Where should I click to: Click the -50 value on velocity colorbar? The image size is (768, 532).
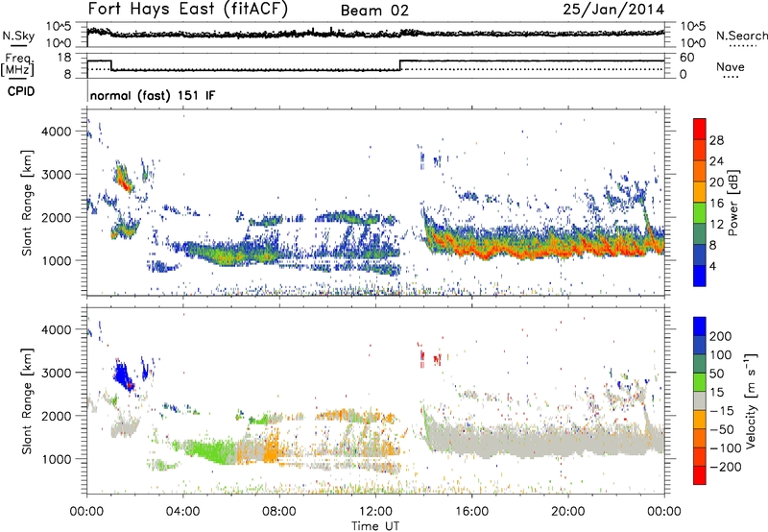tap(723, 430)
